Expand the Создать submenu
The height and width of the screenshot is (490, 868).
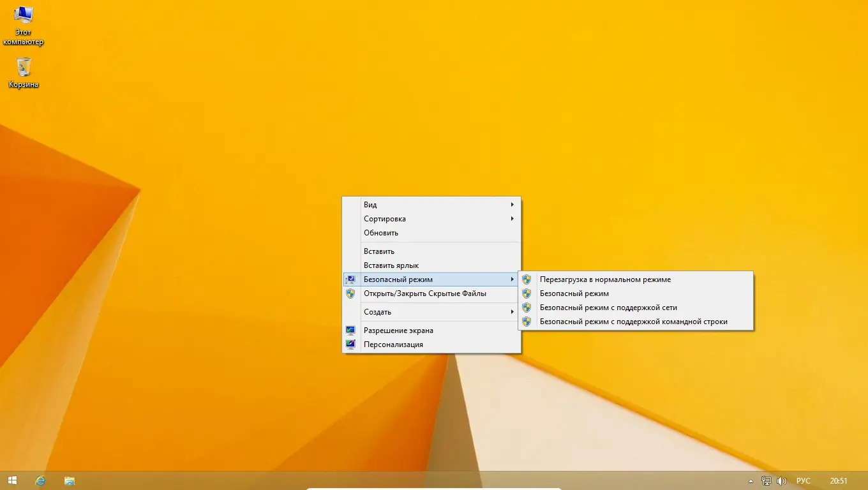pos(431,312)
